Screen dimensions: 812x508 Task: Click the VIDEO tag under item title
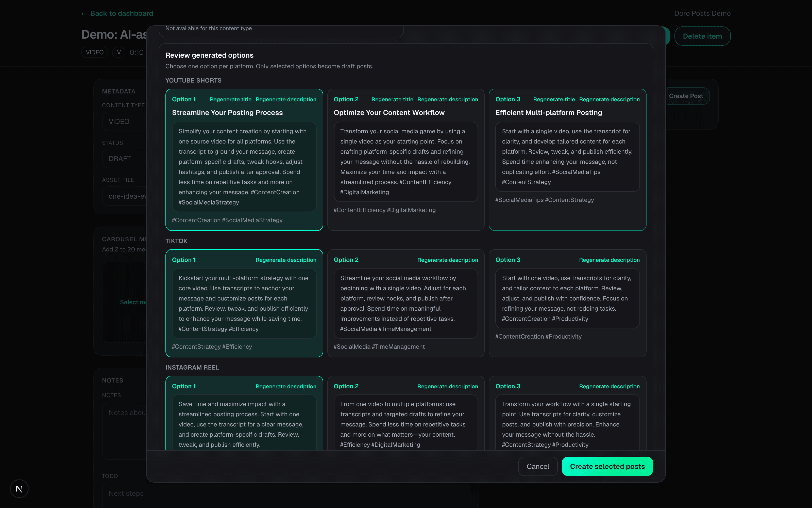[95, 52]
